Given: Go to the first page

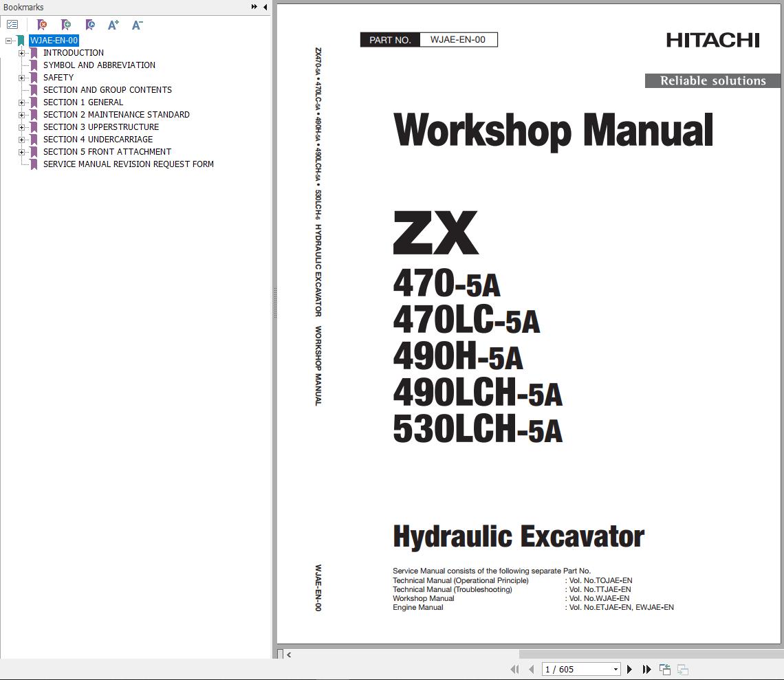Looking at the screenshot, I should 514,669.
